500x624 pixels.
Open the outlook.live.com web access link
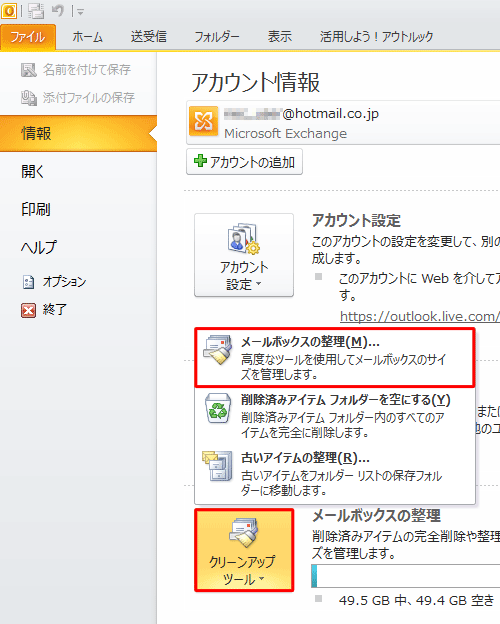tap(420, 316)
